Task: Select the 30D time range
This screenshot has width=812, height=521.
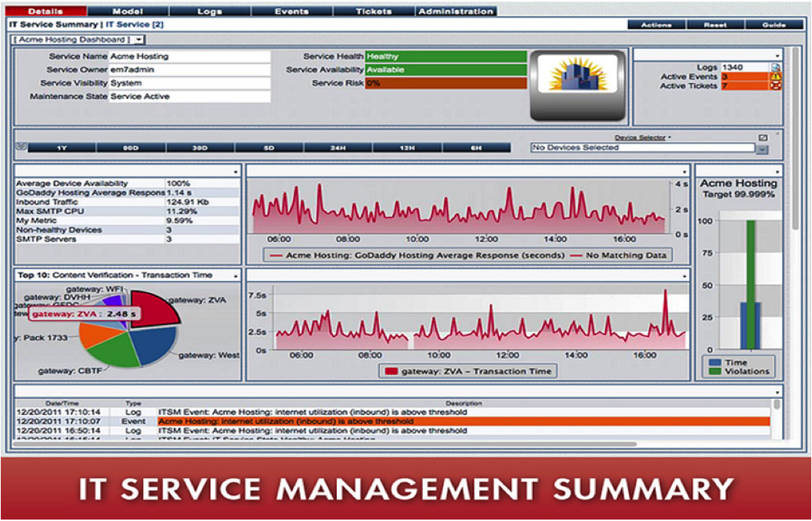Action: (200, 148)
